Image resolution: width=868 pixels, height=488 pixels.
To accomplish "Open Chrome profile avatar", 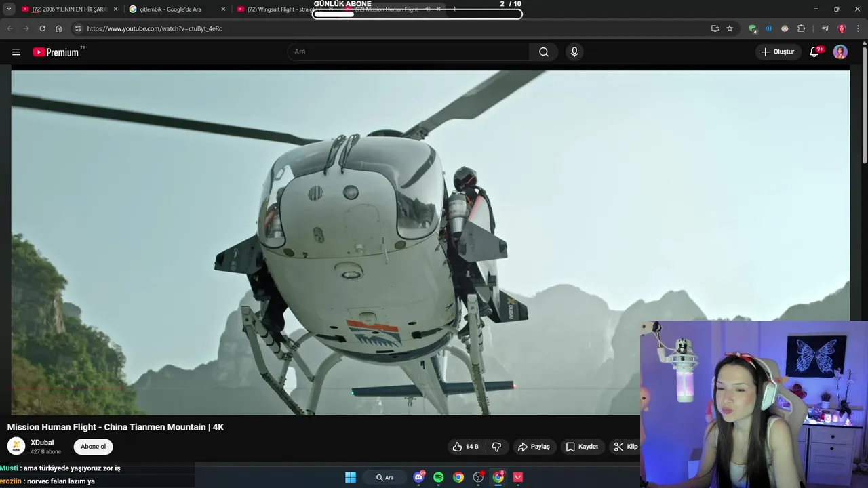I will pos(842,28).
